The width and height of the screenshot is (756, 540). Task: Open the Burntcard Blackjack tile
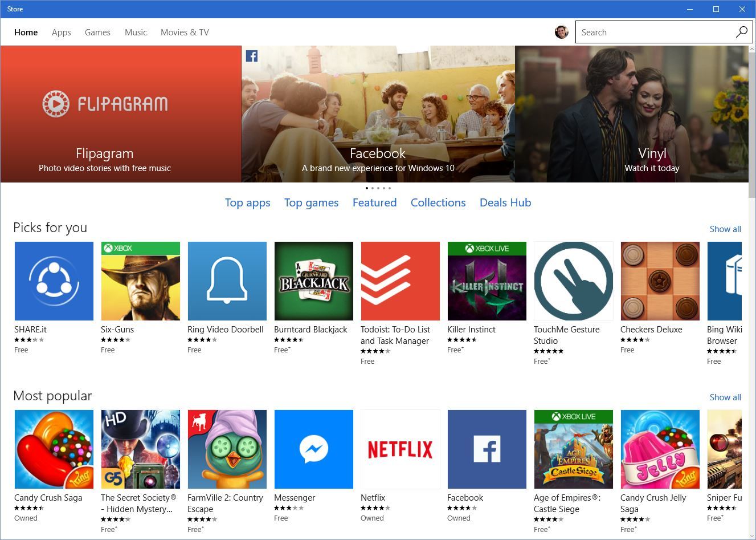tap(313, 281)
